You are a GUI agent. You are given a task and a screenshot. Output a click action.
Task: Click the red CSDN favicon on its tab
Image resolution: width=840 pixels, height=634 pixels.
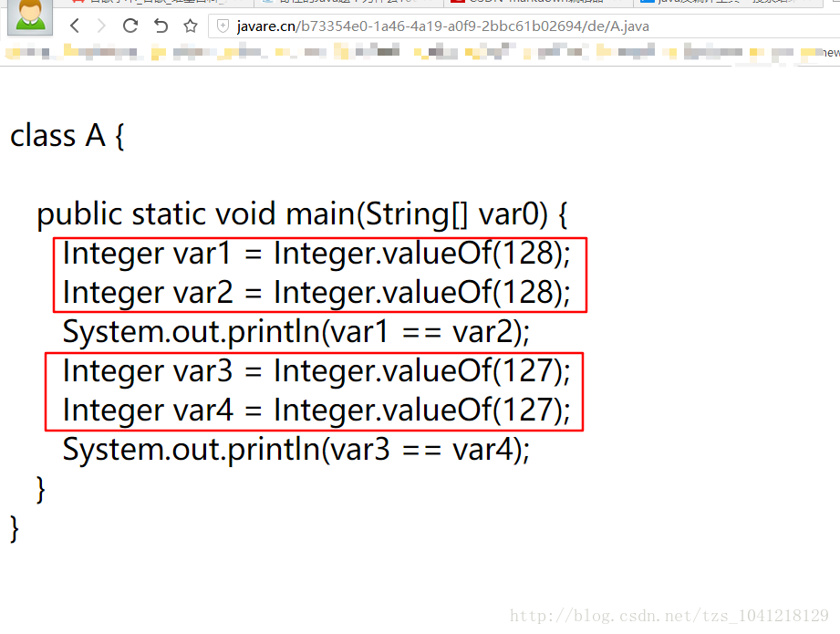459,4
